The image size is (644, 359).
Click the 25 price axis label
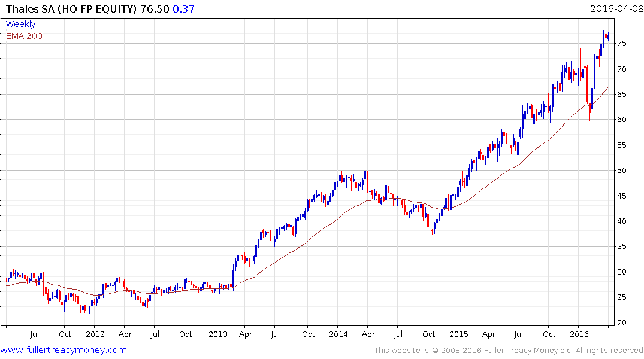[622, 297]
